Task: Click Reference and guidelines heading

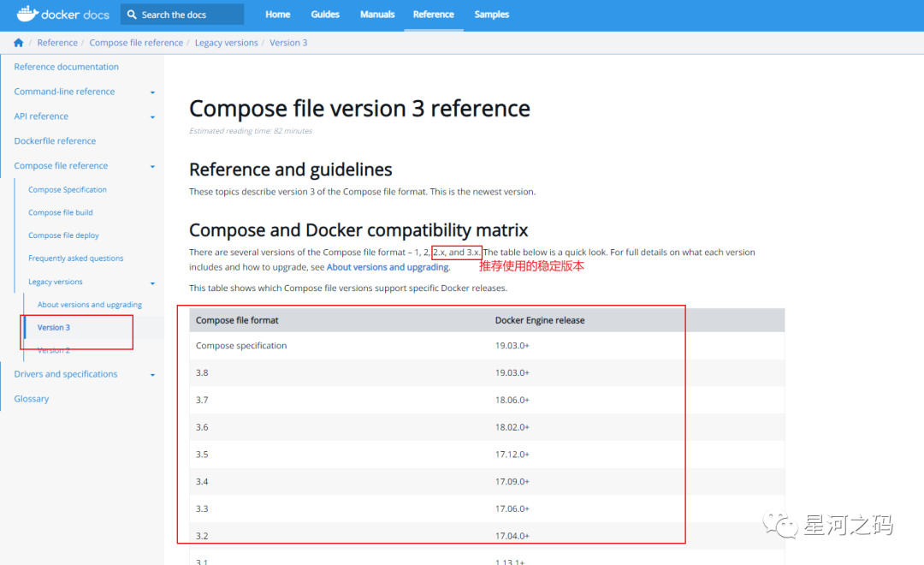Action: tap(291, 169)
